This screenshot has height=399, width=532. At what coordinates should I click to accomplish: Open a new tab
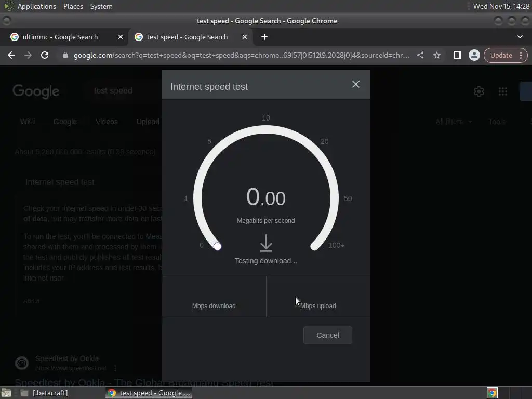tap(264, 37)
